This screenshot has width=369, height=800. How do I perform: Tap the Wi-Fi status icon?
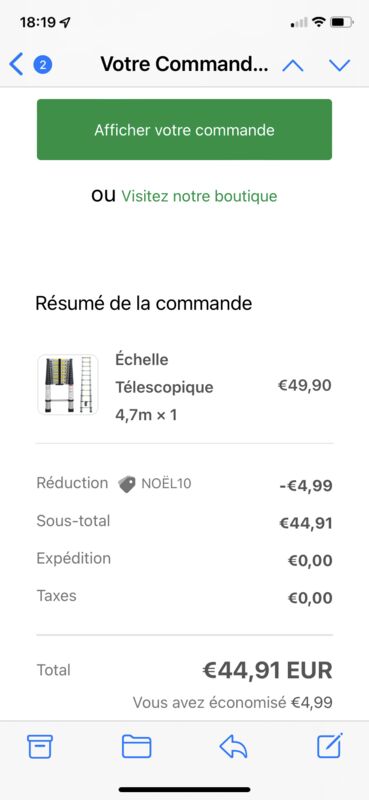tap(319, 22)
